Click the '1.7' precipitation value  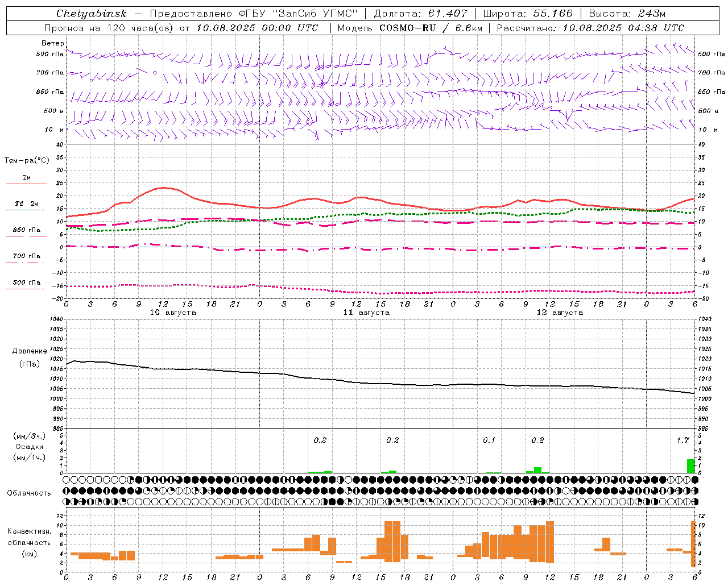682,440
